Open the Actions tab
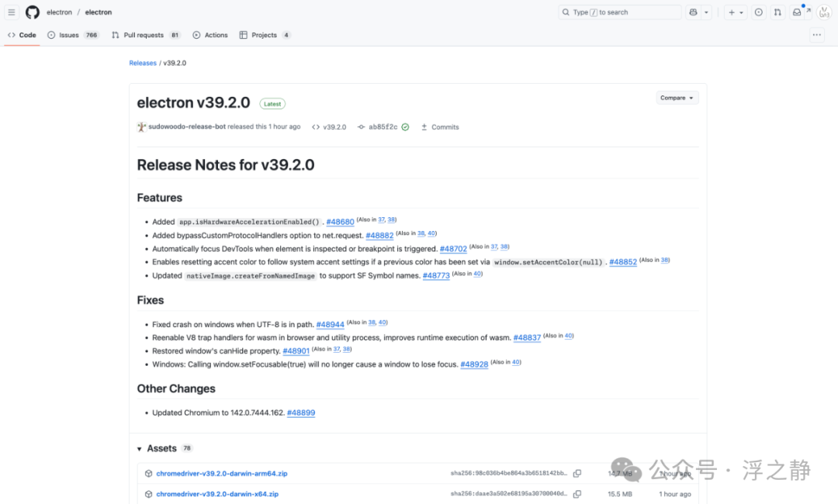 (210, 35)
